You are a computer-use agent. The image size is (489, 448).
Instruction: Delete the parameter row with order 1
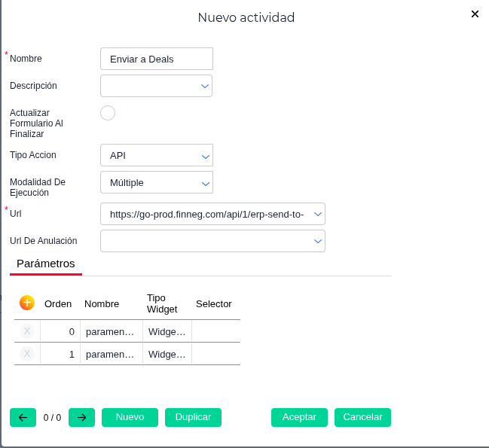point(27,354)
